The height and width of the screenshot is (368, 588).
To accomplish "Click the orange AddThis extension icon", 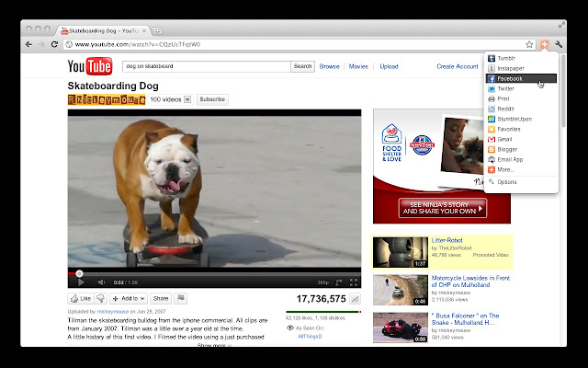I will point(545,44).
